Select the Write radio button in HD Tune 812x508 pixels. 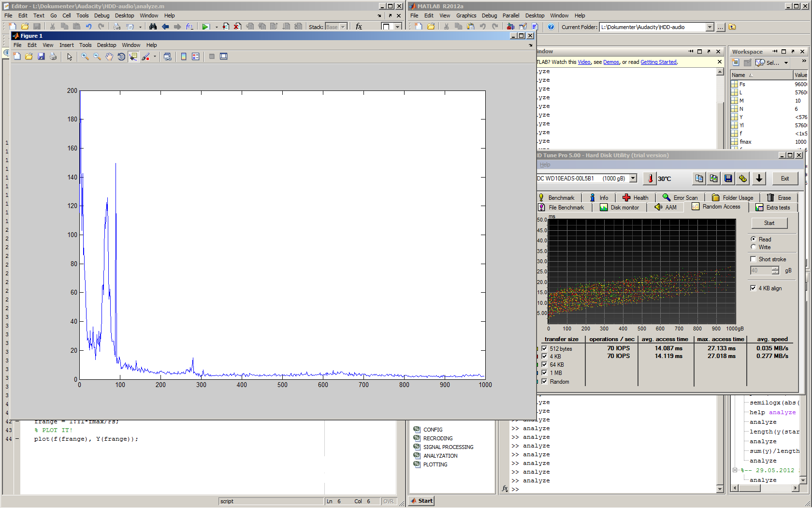pyautogui.click(x=753, y=247)
